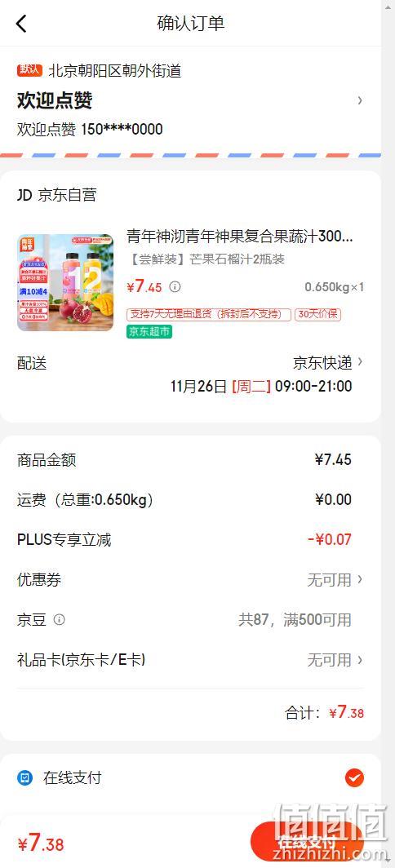
Task: Tap the 默认 address badge
Action: pyautogui.click(x=30, y=70)
